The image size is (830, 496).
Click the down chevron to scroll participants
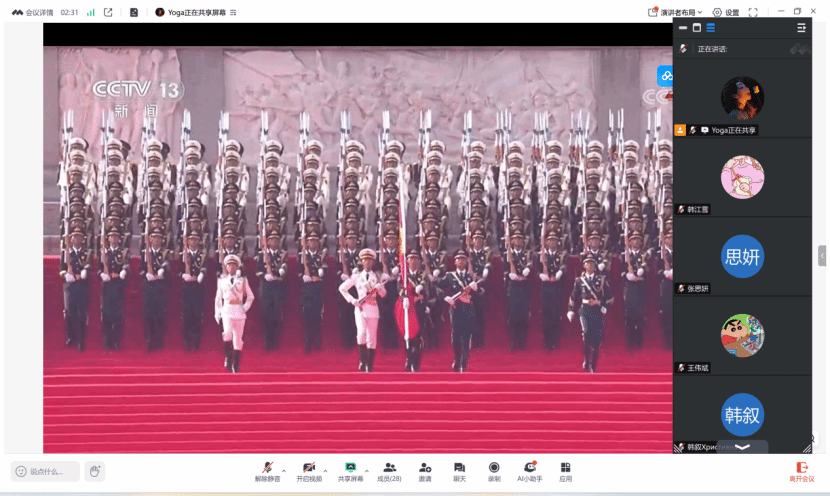pos(742,447)
